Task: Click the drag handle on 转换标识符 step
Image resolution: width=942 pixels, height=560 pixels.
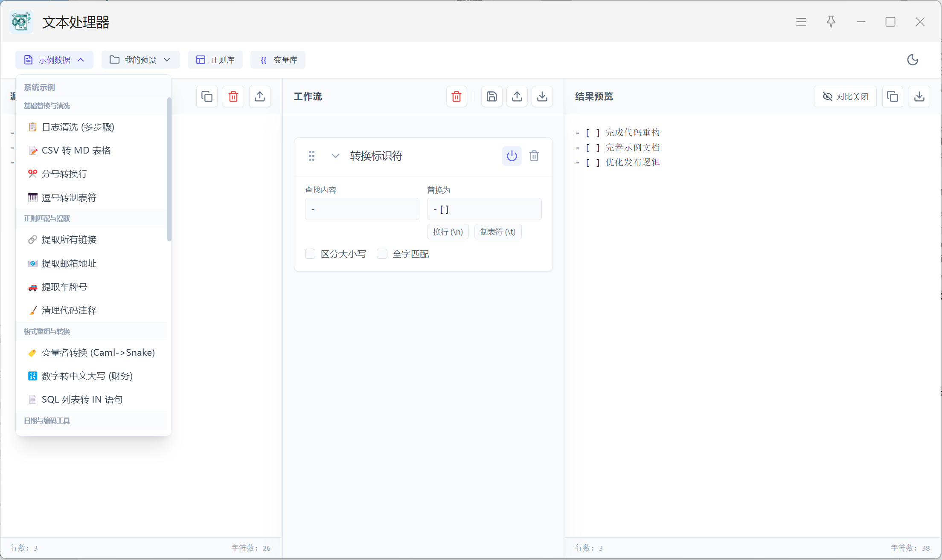Action: click(311, 156)
